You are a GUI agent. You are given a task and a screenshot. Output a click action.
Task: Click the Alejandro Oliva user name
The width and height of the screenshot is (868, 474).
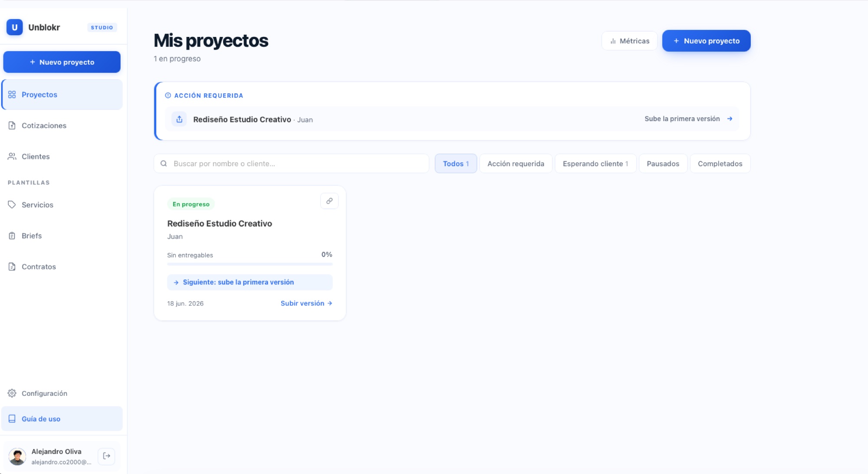(56, 451)
